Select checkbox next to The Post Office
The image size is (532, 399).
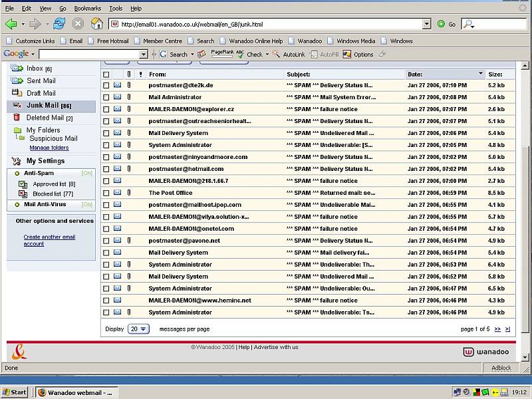(106, 193)
